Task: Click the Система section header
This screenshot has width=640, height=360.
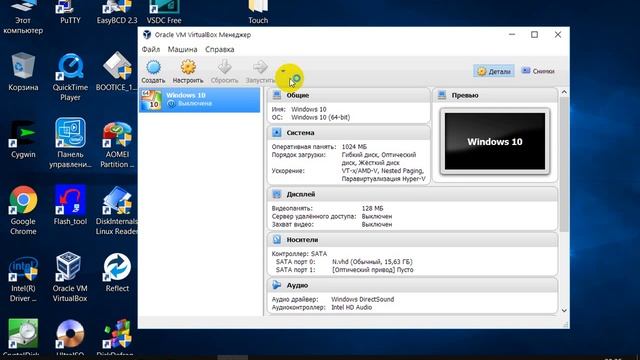Action: (x=349, y=133)
